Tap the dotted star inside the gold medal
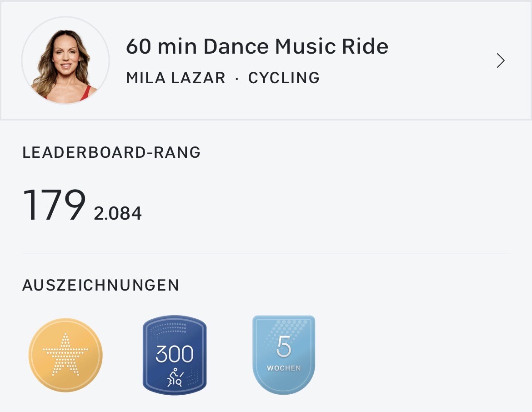The width and height of the screenshot is (532, 412). [x=65, y=354]
